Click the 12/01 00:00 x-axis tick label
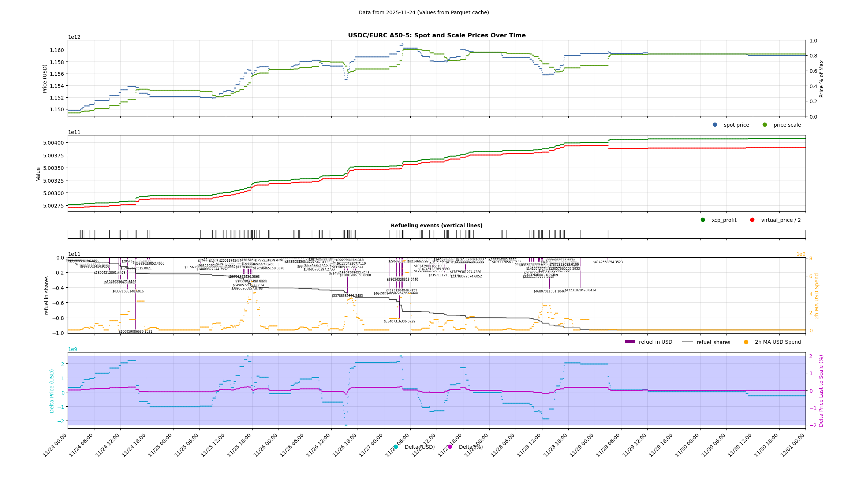 (793, 445)
